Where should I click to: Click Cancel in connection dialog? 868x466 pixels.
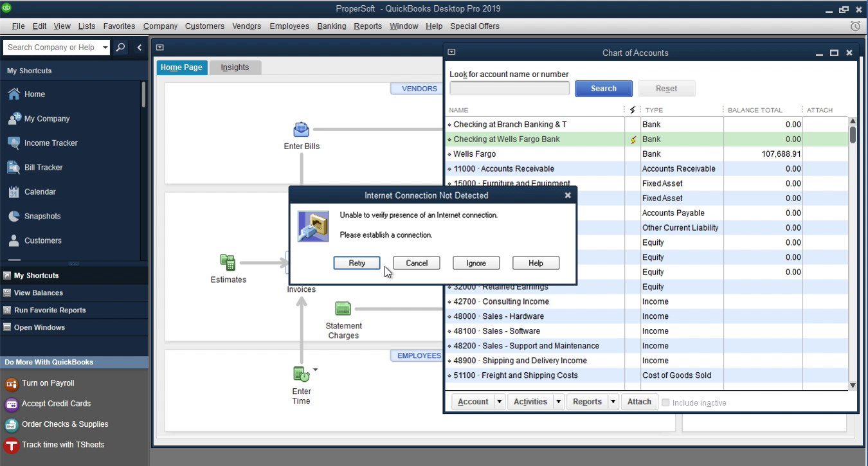pos(417,263)
